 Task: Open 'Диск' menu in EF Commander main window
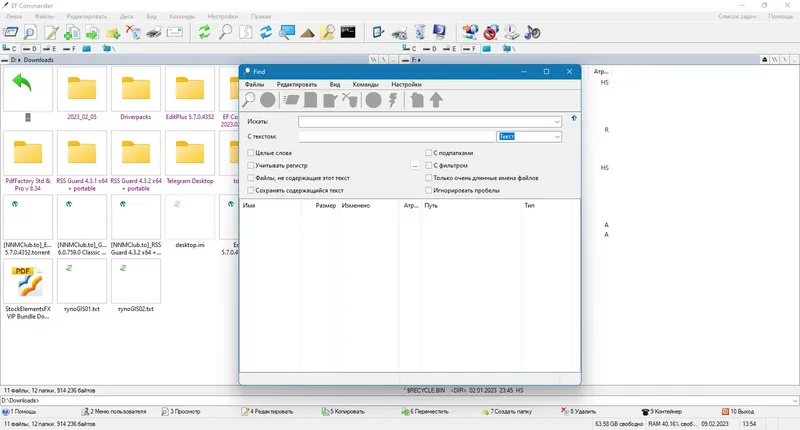[127, 16]
